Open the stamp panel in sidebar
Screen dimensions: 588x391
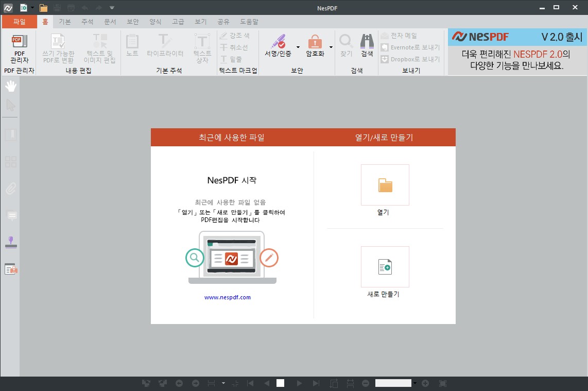click(x=11, y=243)
